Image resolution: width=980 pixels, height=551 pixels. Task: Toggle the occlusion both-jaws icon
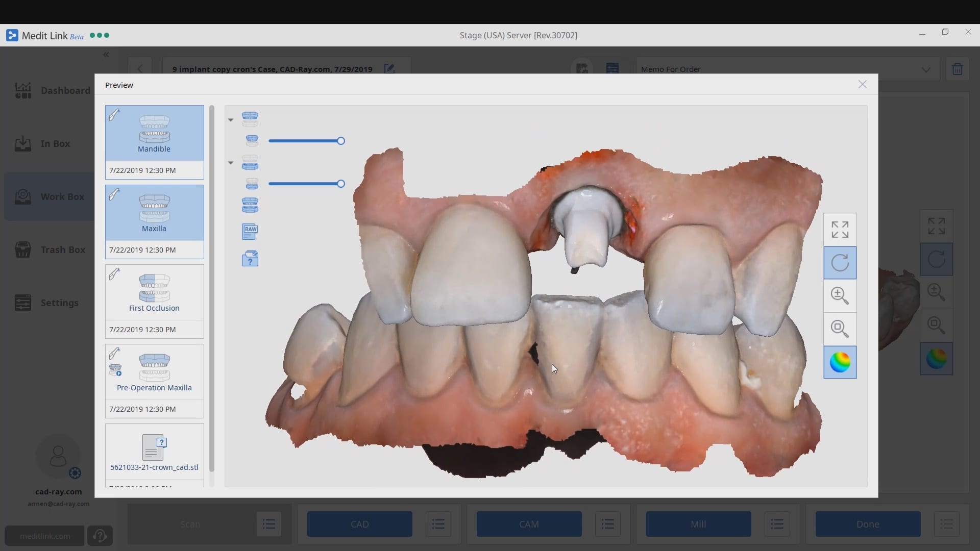pos(250,205)
